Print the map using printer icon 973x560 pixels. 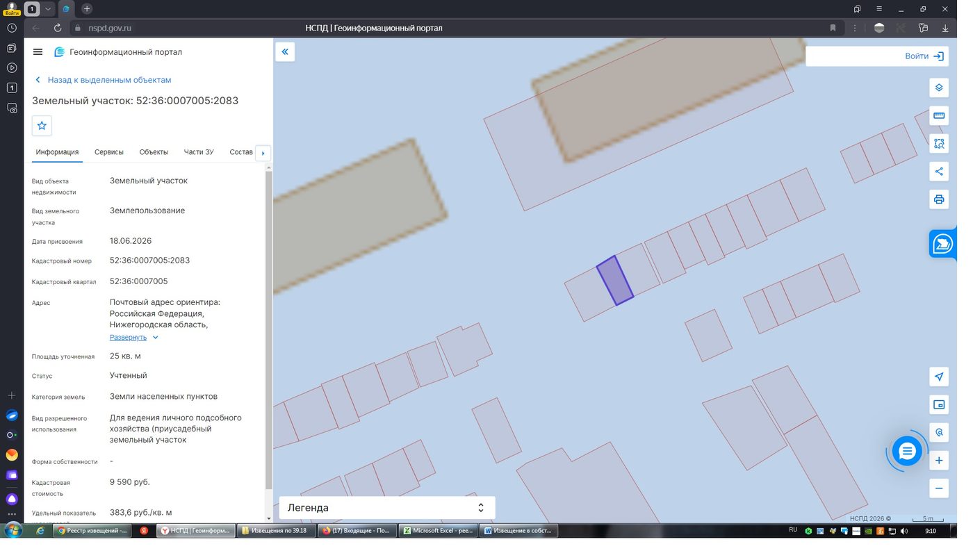tap(939, 199)
